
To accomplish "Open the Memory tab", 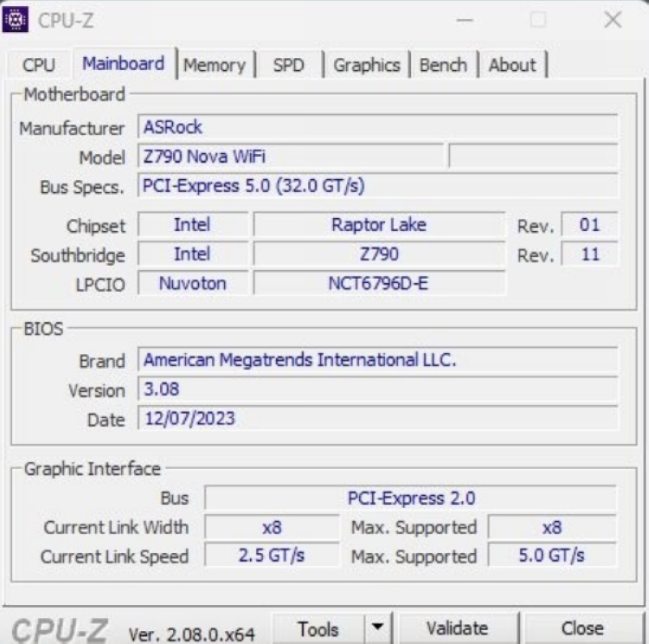I will [215, 65].
